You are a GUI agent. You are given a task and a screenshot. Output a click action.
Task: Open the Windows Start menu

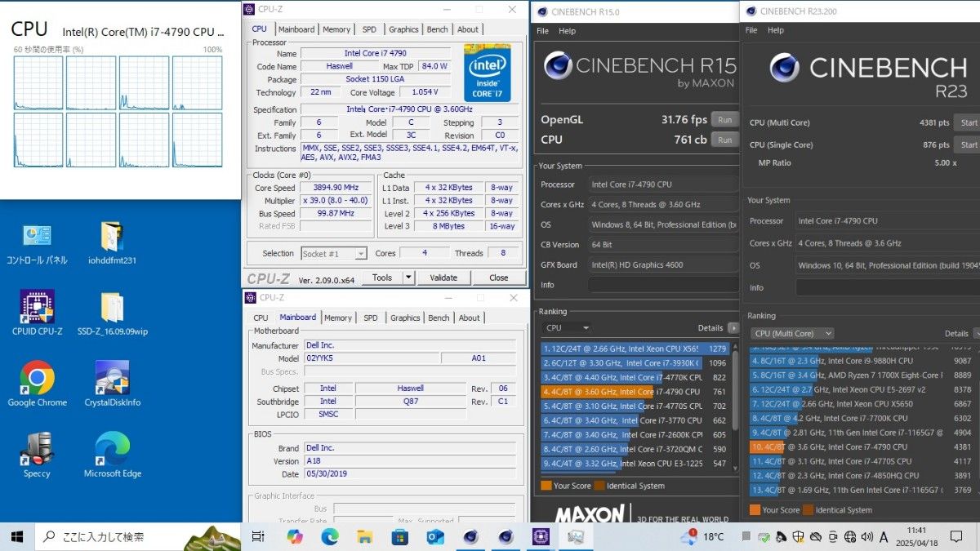[17, 536]
